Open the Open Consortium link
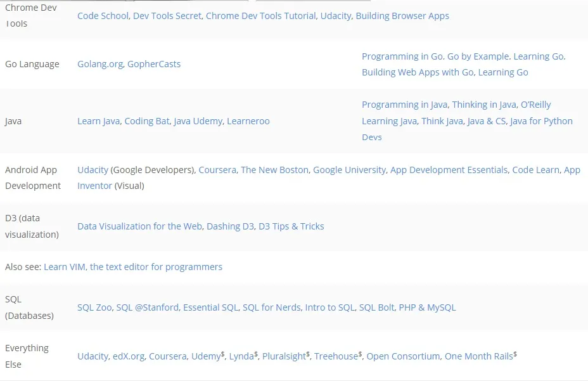 [403, 356]
